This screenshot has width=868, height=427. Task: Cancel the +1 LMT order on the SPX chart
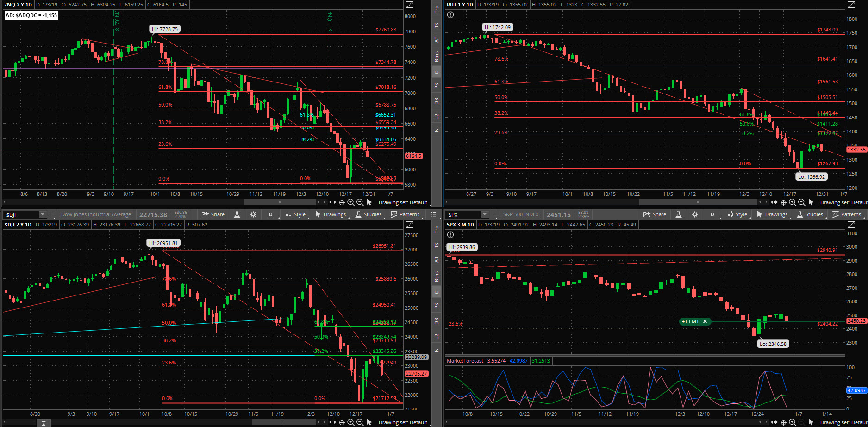pyautogui.click(x=705, y=321)
